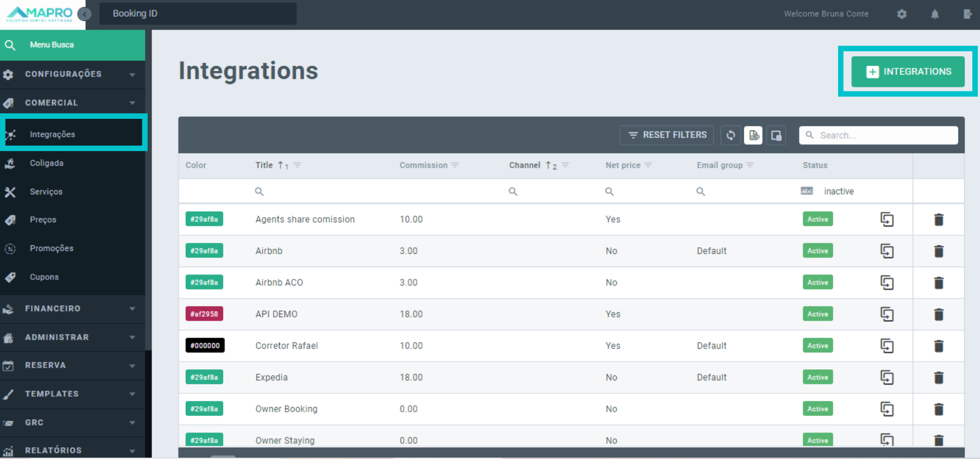The height and width of the screenshot is (459, 980).
Task: Click the #af2958 color tag
Action: (x=204, y=314)
